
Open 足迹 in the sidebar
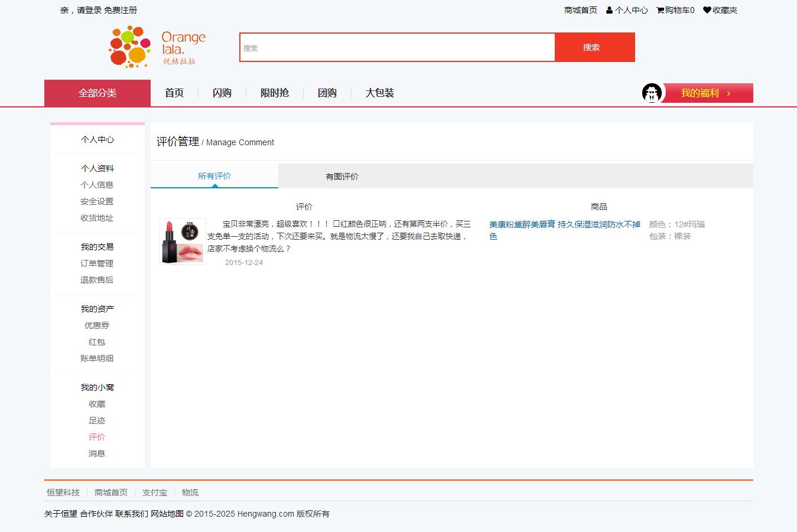(97, 420)
